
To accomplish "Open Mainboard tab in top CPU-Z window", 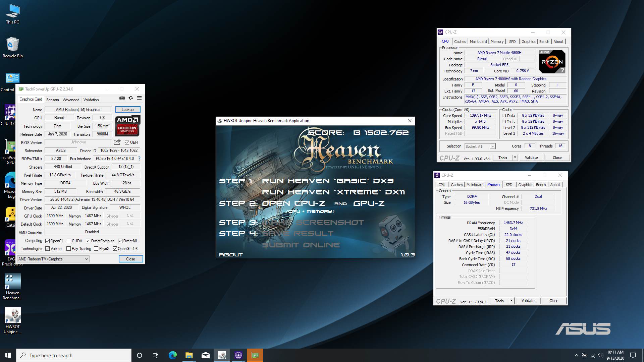I will [478, 42].
